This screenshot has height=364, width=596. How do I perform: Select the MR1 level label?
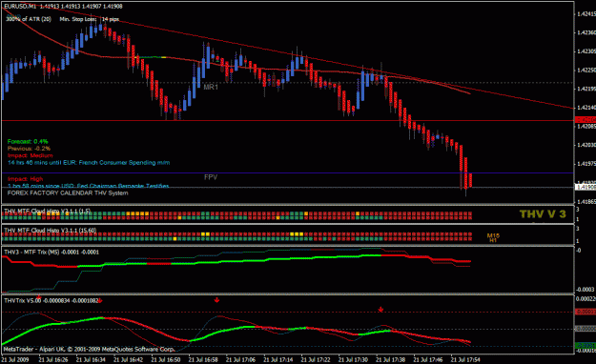[211, 87]
